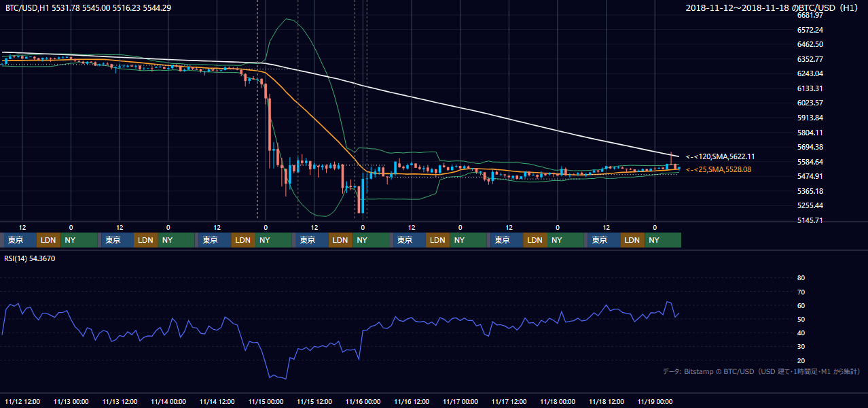This screenshot has width=868, height=408.
Task: Pick price axis value 5474.91
Action: (810, 176)
